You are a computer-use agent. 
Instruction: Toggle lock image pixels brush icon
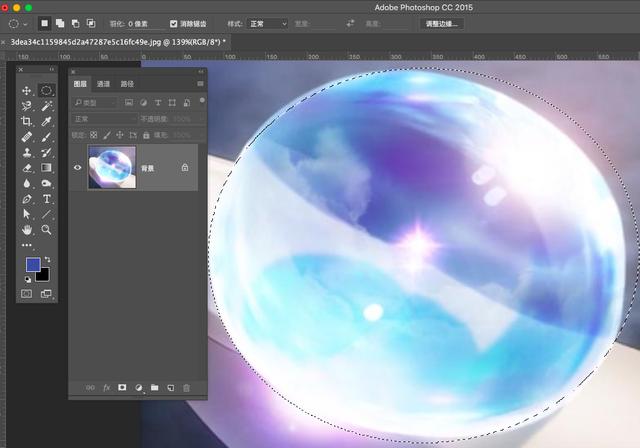tap(107, 135)
